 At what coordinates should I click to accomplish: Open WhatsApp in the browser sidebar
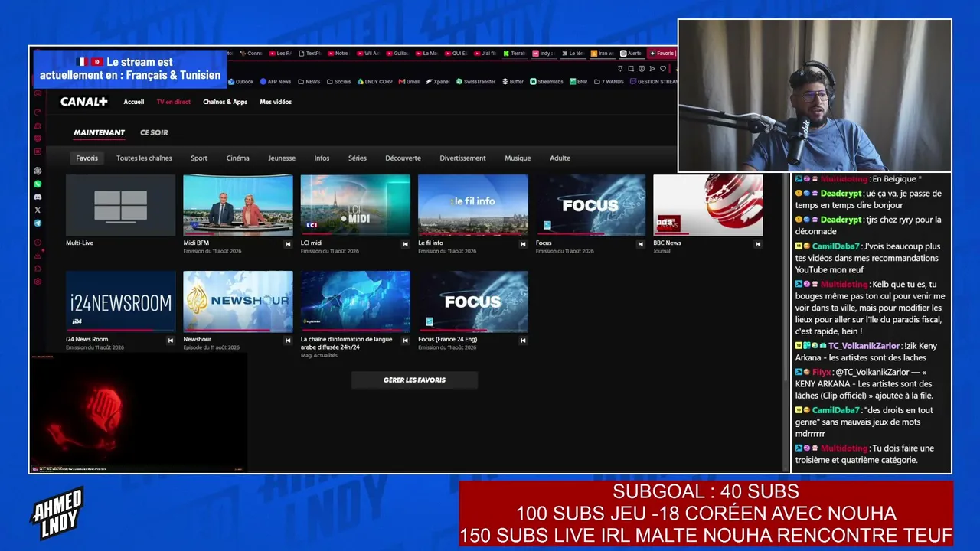click(x=38, y=184)
